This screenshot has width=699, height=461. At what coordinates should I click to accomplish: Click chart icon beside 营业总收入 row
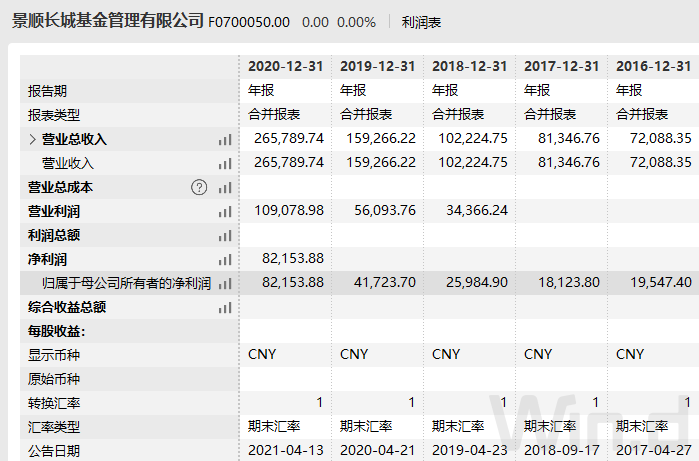click(x=225, y=140)
